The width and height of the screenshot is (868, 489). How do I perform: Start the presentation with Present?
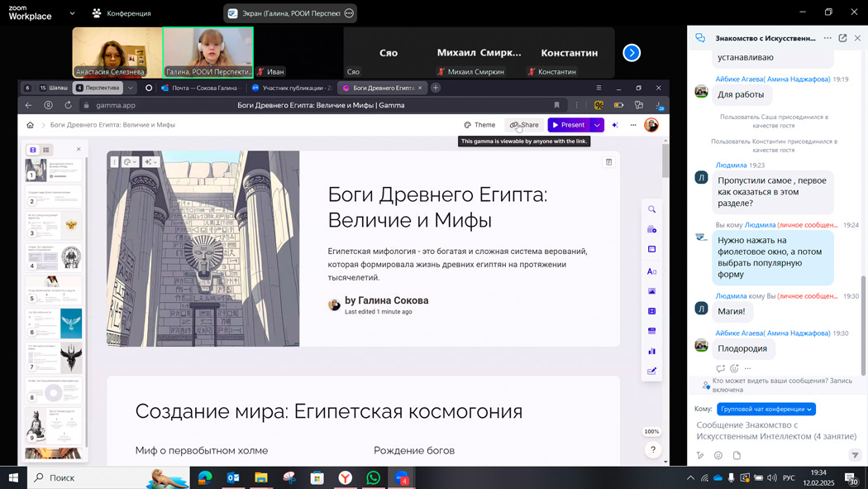coord(569,125)
